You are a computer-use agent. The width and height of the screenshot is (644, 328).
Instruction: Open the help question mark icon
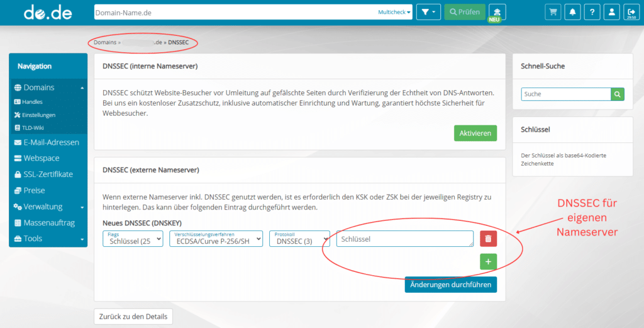pos(592,13)
